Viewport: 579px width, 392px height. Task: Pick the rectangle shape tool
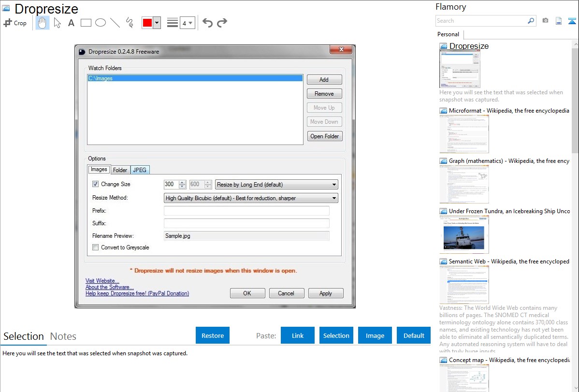tap(86, 23)
